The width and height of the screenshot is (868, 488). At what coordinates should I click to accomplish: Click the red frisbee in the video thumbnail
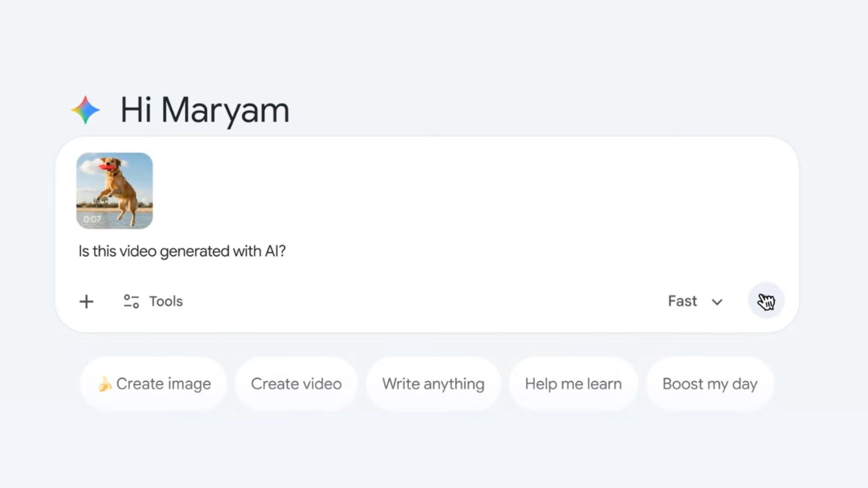click(106, 166)
